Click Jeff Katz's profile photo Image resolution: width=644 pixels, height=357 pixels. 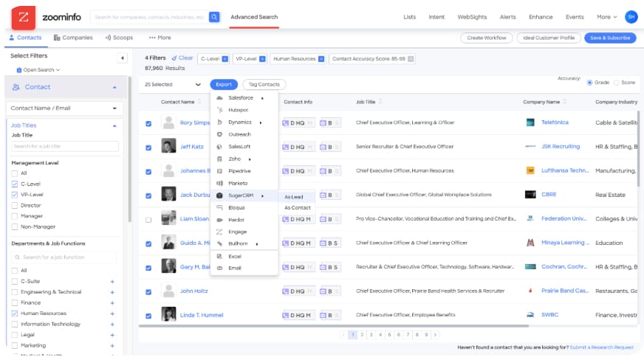(x=168, y=147)
